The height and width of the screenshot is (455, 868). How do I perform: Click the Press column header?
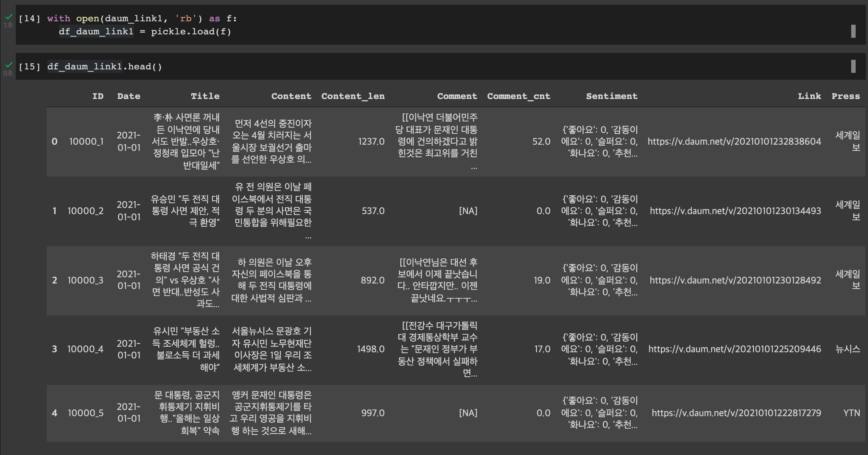[x=845, y=96]
